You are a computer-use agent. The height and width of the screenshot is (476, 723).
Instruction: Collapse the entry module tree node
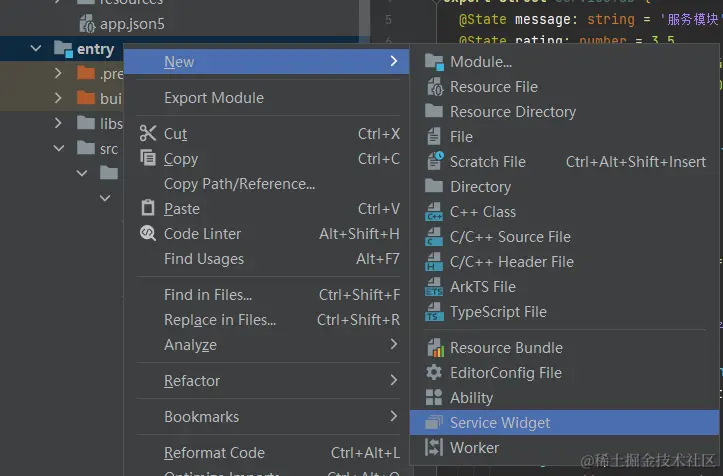click(x=36, y=49)
